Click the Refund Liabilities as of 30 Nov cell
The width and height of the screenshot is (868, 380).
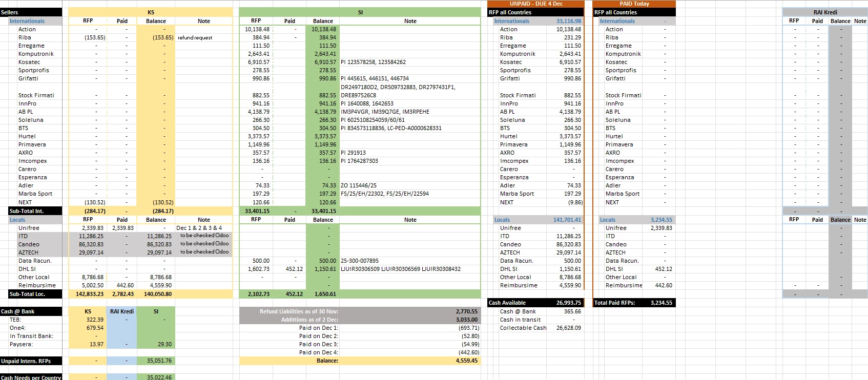coord(299,311)
